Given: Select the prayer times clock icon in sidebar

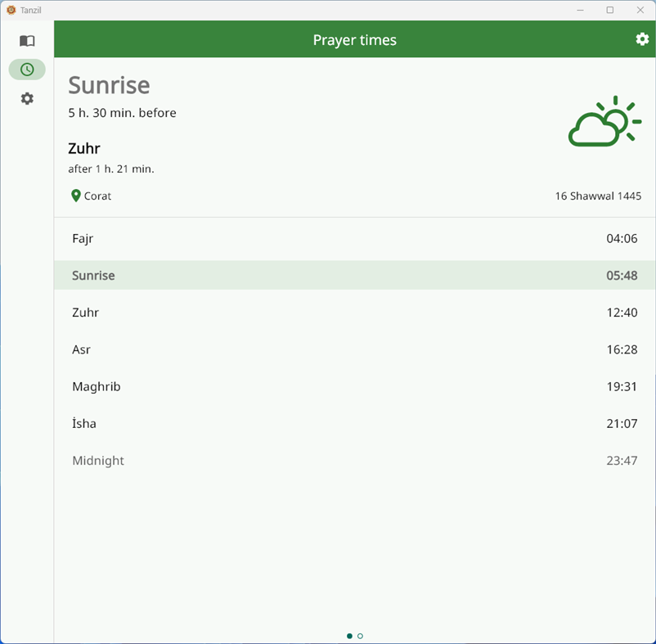Looking at the screenshot, I should pyautogui.click(x=27, y=69).
